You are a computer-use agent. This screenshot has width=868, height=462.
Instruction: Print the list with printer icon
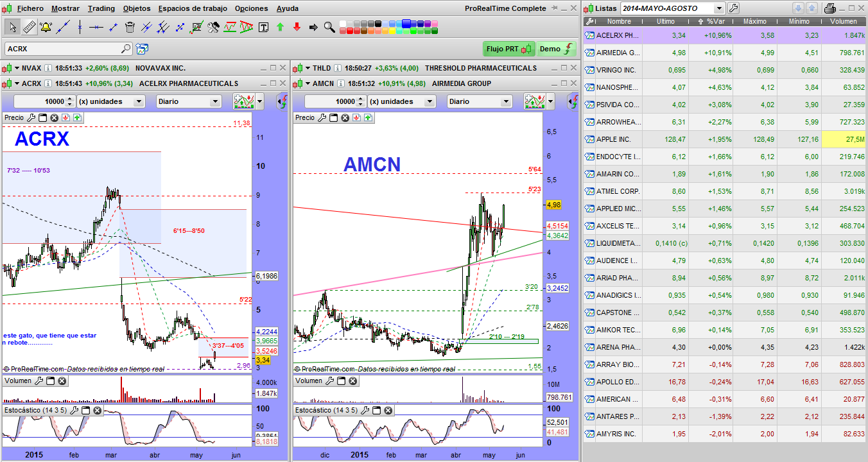(x=830, y=8)
